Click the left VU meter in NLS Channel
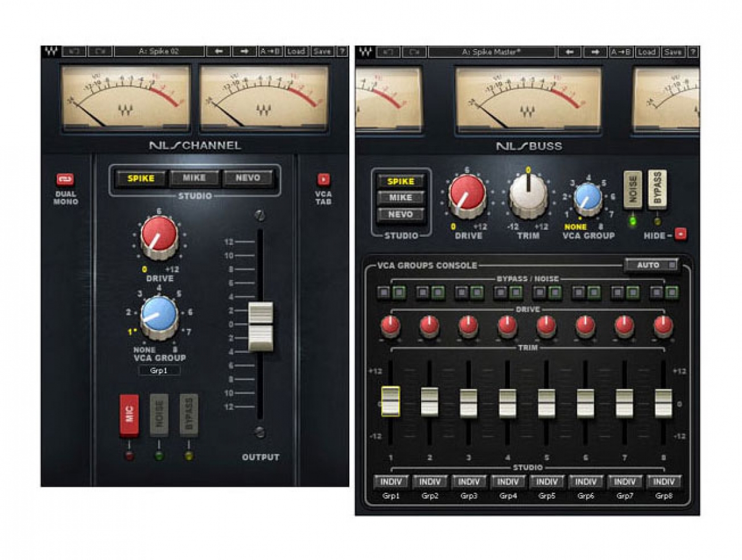742x560 pixels. pyautogui.click(x=126, y=99)
